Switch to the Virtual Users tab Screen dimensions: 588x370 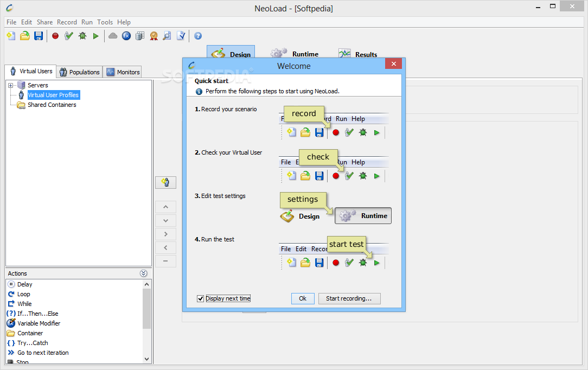coord(31,71)
